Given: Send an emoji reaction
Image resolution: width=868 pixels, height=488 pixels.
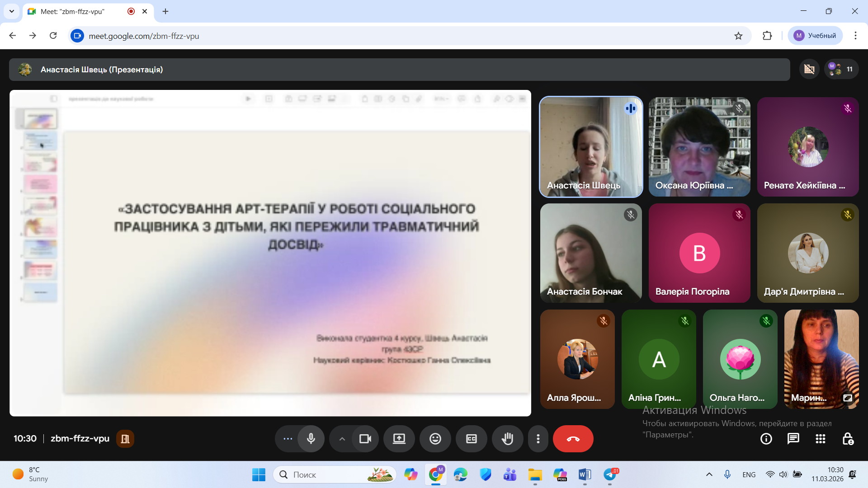Looking at the screenshot, I should (x=435, y=438).
